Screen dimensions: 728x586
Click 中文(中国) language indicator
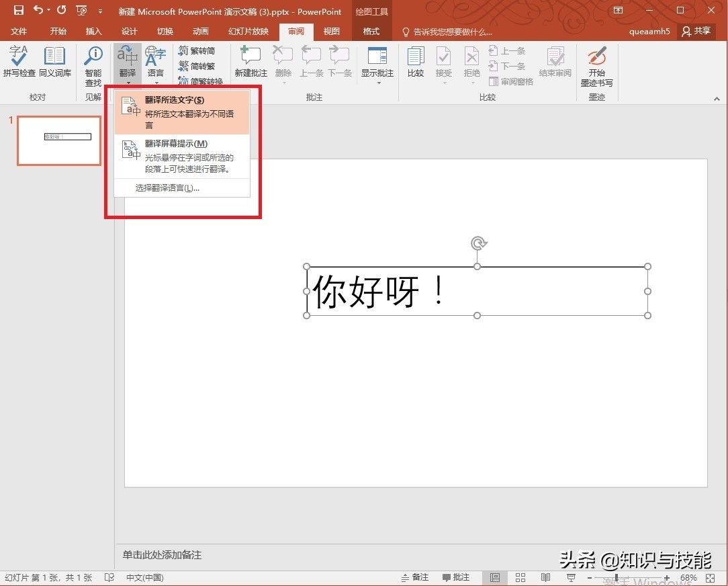click(x=145, y=577)
